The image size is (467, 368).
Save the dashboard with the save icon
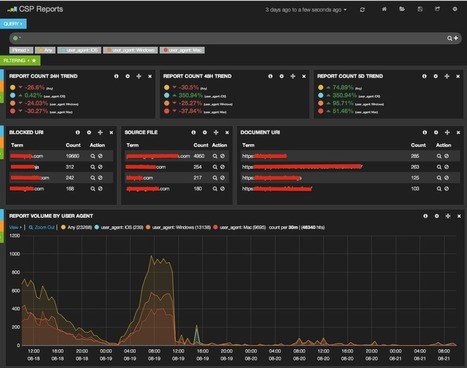pos(420,9)
